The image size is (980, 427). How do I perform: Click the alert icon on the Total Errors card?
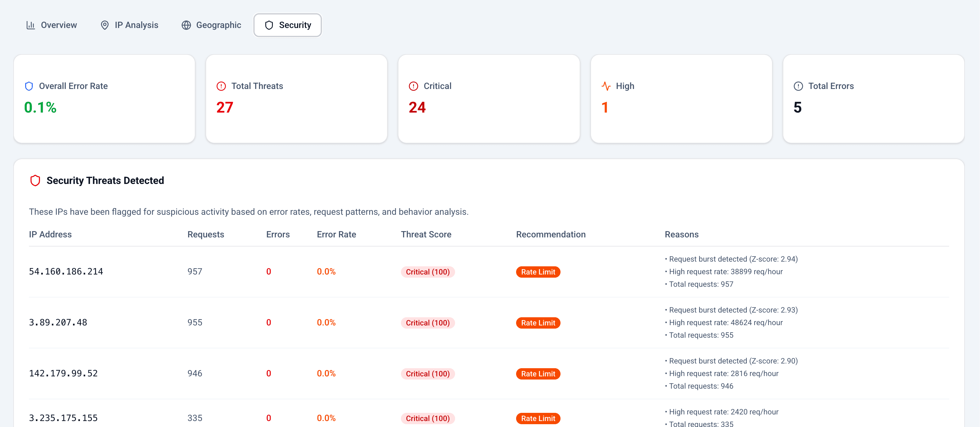pos(799,86)
